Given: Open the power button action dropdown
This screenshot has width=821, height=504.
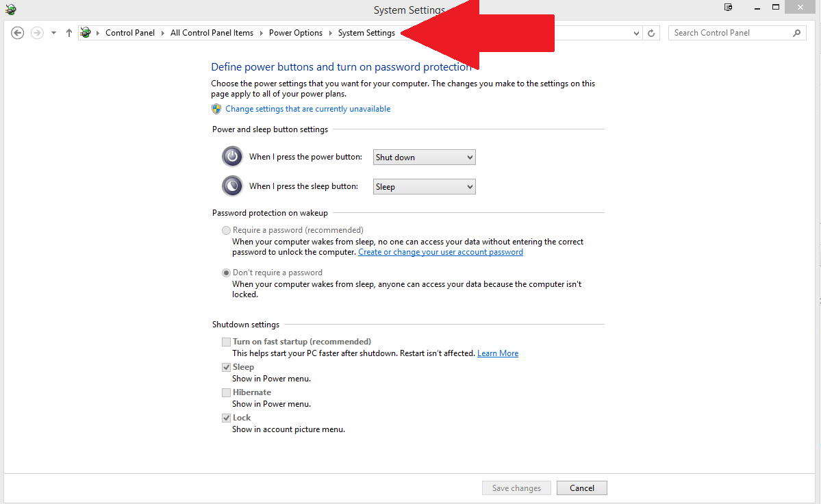Looking at the screenshot, I should click(x=424, y=157).
